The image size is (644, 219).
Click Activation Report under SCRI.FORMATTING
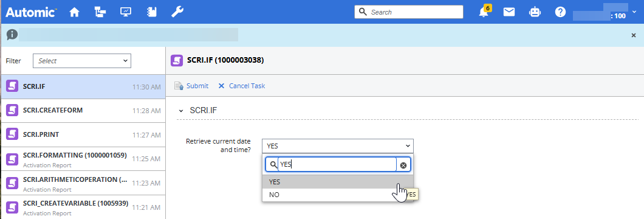47,165
